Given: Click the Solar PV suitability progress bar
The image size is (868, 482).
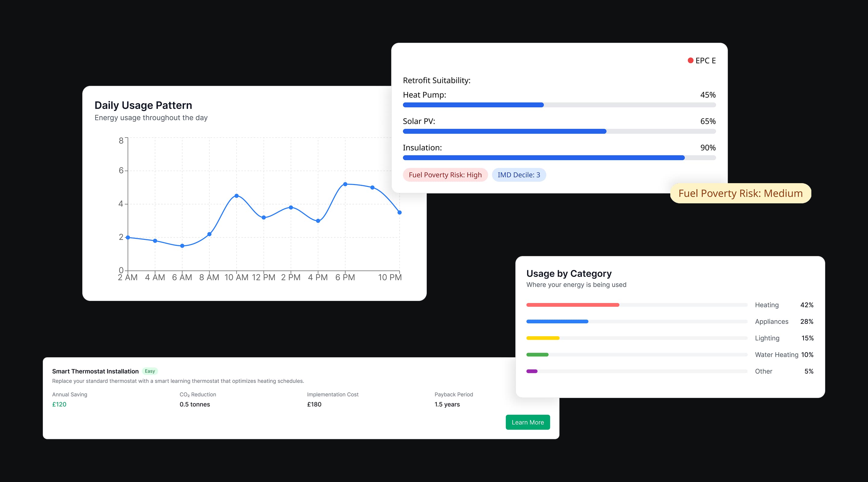Looking at the screenshot, I should point(559,131).
